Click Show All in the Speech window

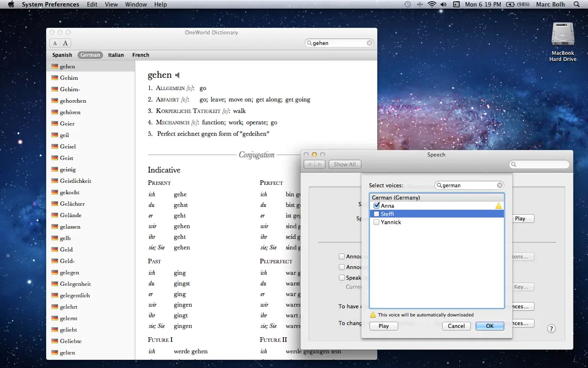345,164
